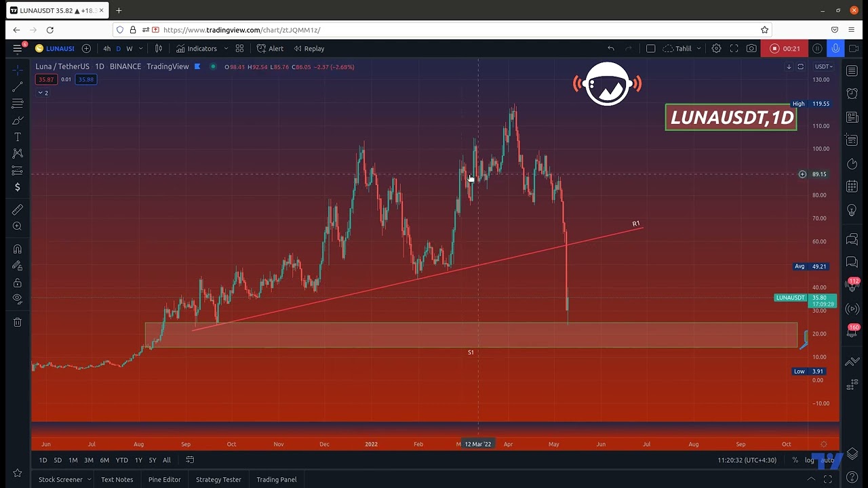This screenshot has height=488, width=868.
Task: Select the W weekly timeframe
Action: pyautogui.click(x=129, y=48)
